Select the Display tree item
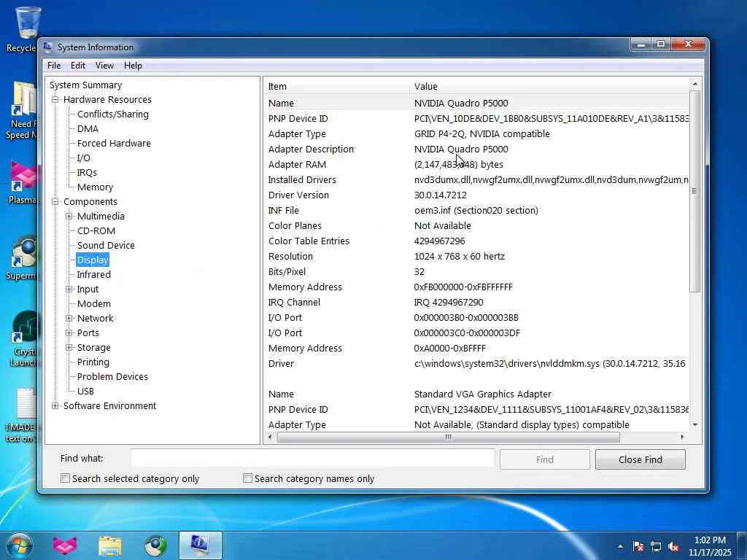Screen dimensions: 747x560 tap(93, 260)
